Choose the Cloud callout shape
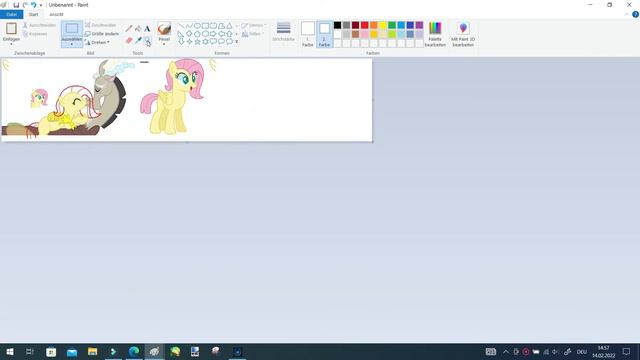 229,41
